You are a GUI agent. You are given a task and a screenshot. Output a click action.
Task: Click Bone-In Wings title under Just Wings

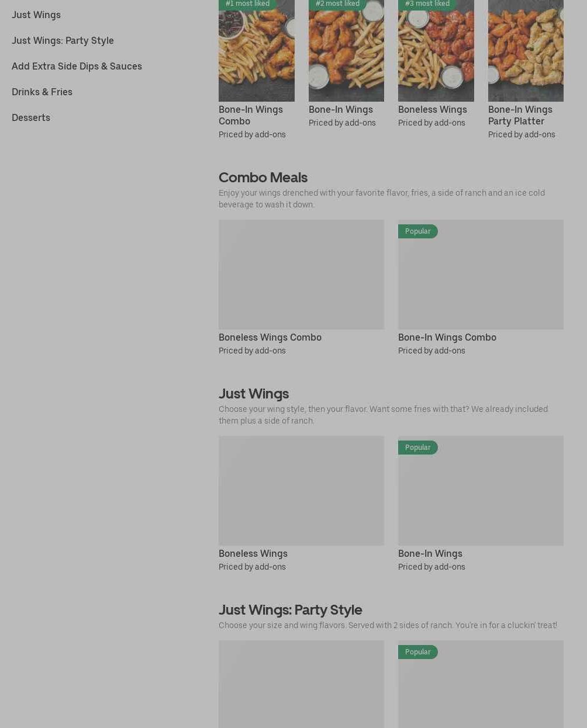(x=430, y=553)
